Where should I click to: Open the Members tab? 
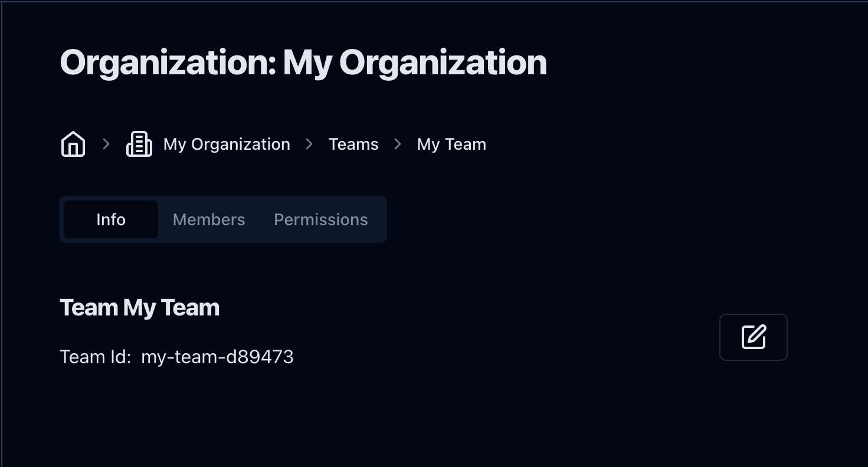click(209, 219)
